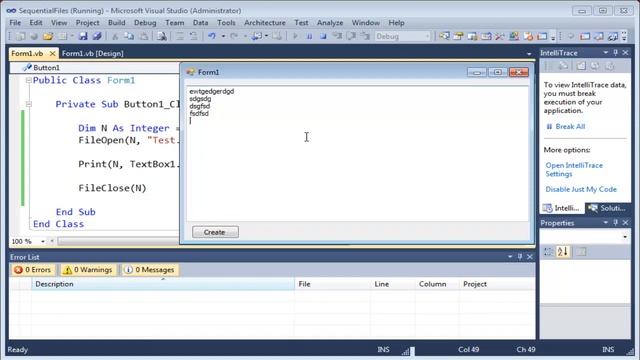Sort Error List by Line column
Image resolution: width=640 pixels, height=360 pixels.
tap(393, 284)
